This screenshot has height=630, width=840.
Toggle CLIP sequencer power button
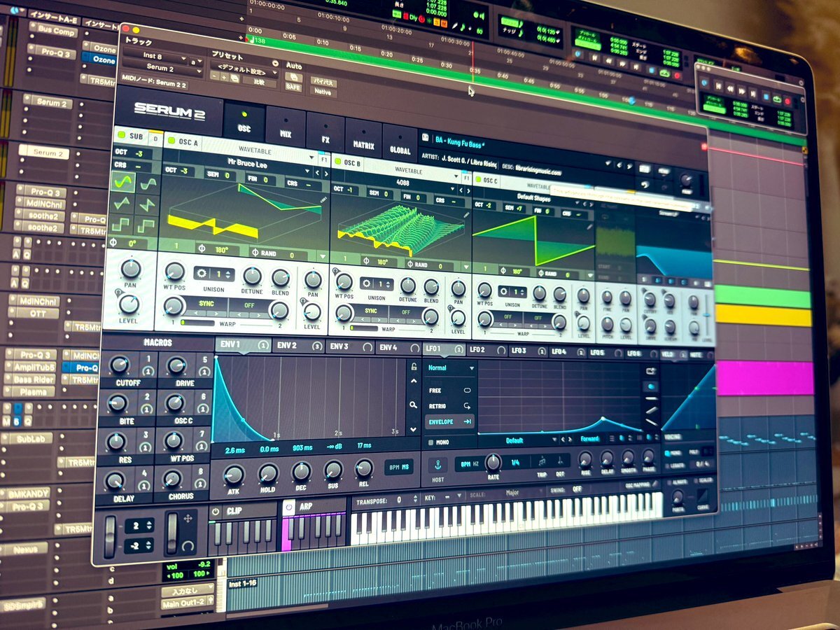tap(216, 512)
